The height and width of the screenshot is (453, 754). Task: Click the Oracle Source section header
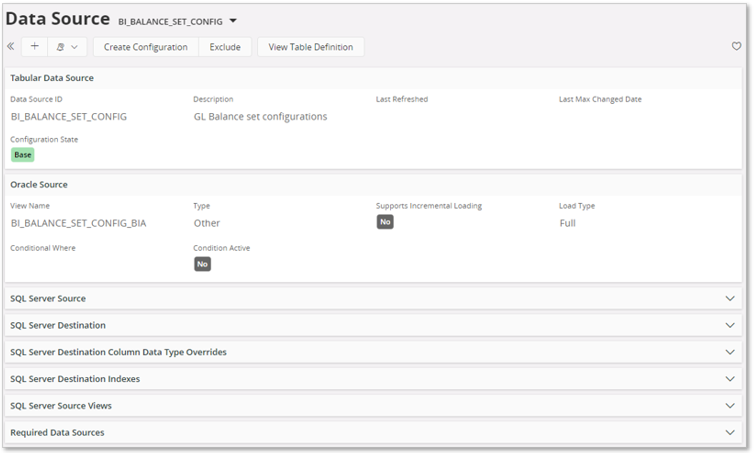click(39, 185)
